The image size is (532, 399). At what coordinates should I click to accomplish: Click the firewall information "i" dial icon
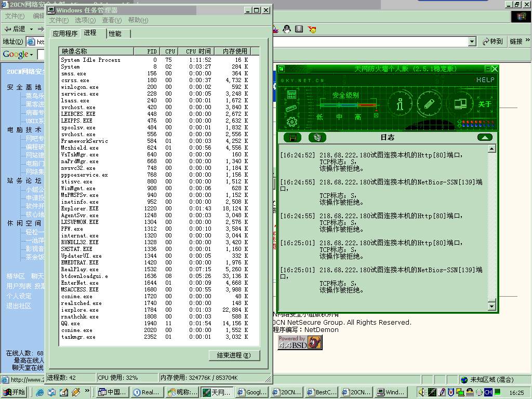400,104
